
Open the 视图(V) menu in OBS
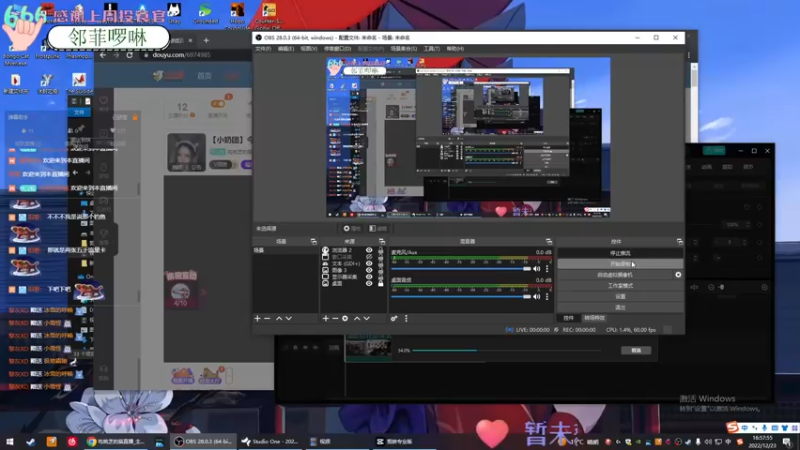[x=309, y=49]
